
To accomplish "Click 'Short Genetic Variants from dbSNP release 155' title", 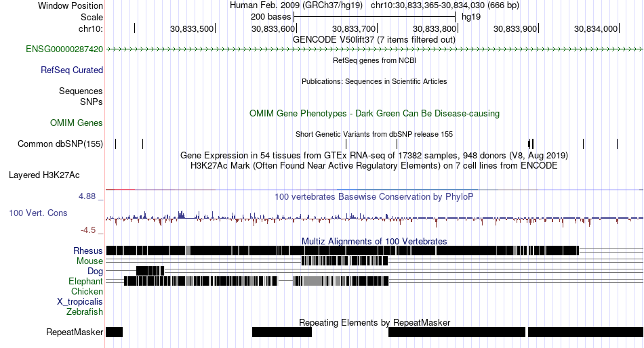I will coord(374,134).
